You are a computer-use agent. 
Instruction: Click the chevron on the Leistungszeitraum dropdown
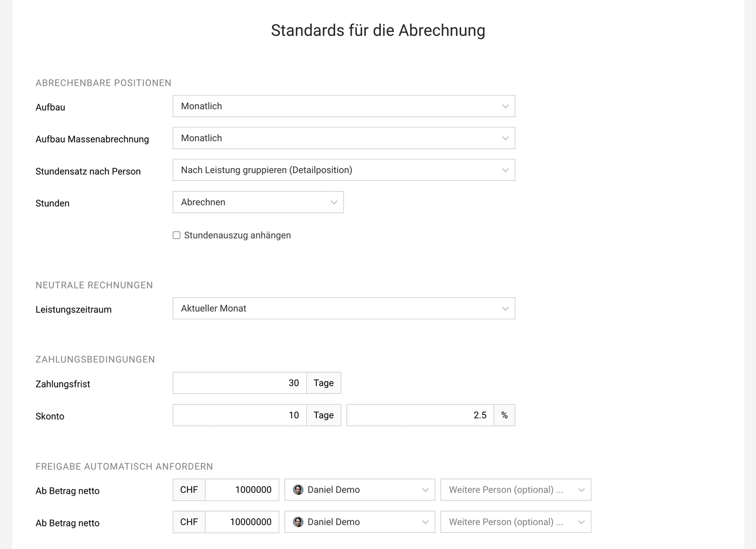[x=505, y=308]
